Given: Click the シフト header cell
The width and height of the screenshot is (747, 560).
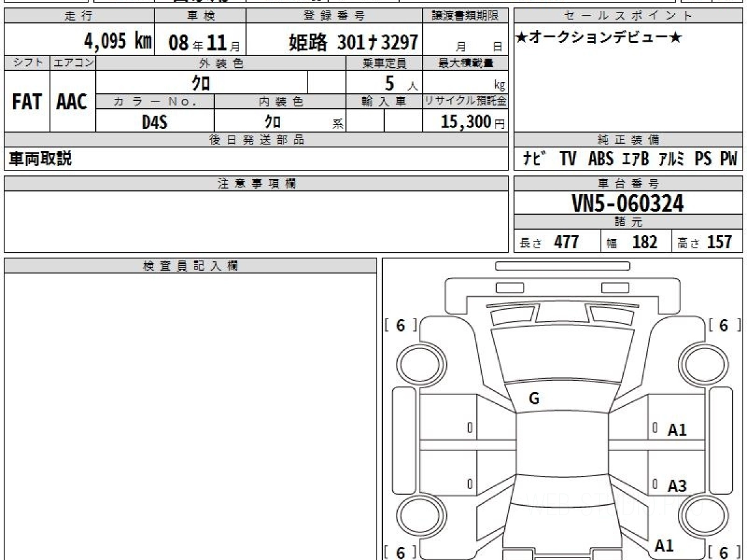Looking at the screenshot, I should [27, 63].
